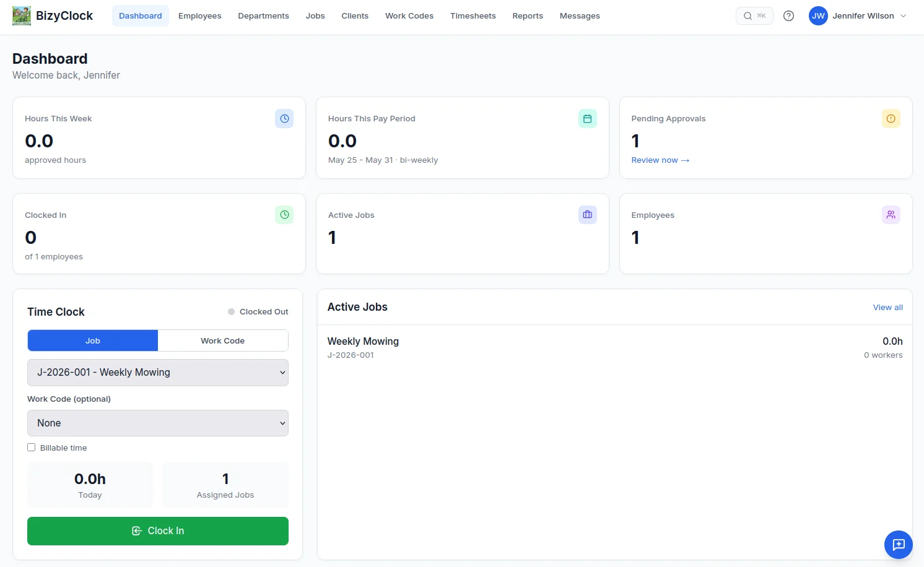The height and width of the screenshot is (567, 924).
Task: Click the 'of 1 employees' text
Action: point(54,257)
